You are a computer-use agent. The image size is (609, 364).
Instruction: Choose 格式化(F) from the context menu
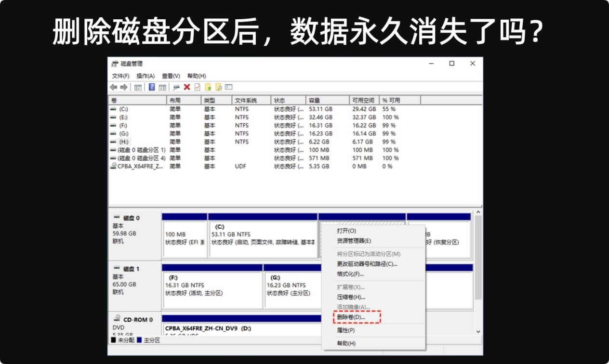point(350,273)
